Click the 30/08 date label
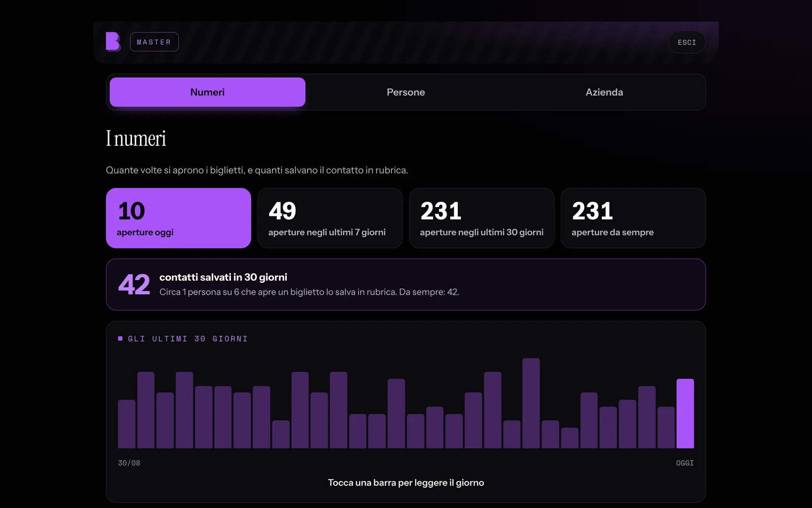This screenshot has height=508, width=812. tap(129, 463)
